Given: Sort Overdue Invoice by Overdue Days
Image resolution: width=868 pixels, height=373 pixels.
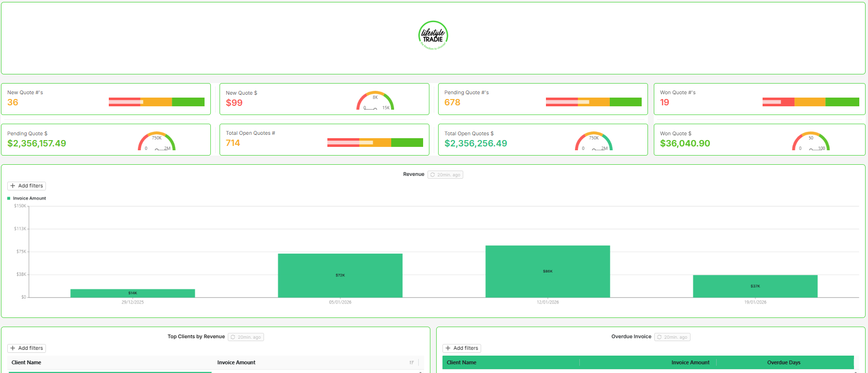Looking at the screenshot, I should click(x=784, y=363).
